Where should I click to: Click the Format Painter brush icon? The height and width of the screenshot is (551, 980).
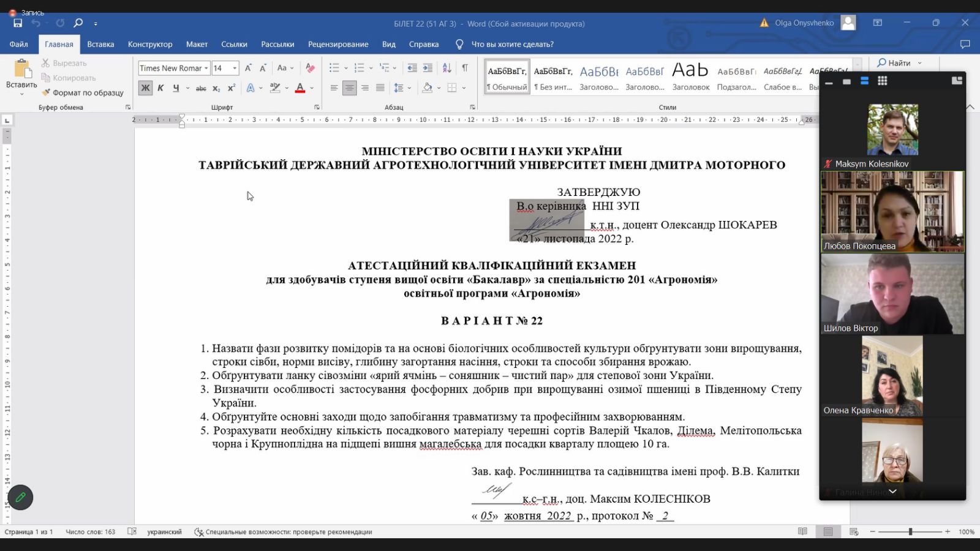46,92
